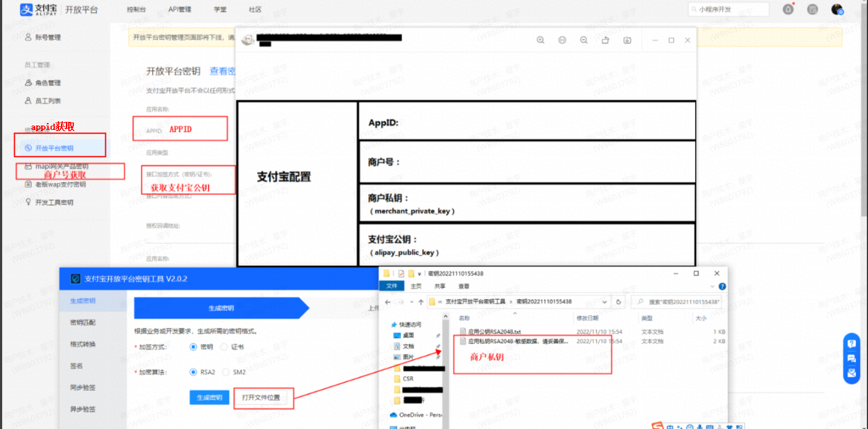Click the Explorer refresh button beside address bar
The height and width of the screenshot is (429, 868).
point(619,302)
